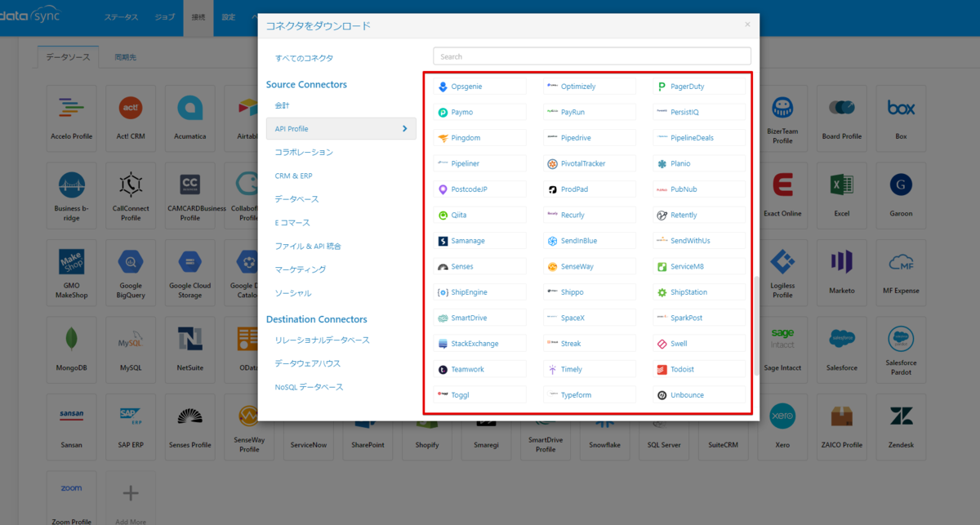Pick the SmartDrive connector
This screenshot has height=525, width=980.
479,318
